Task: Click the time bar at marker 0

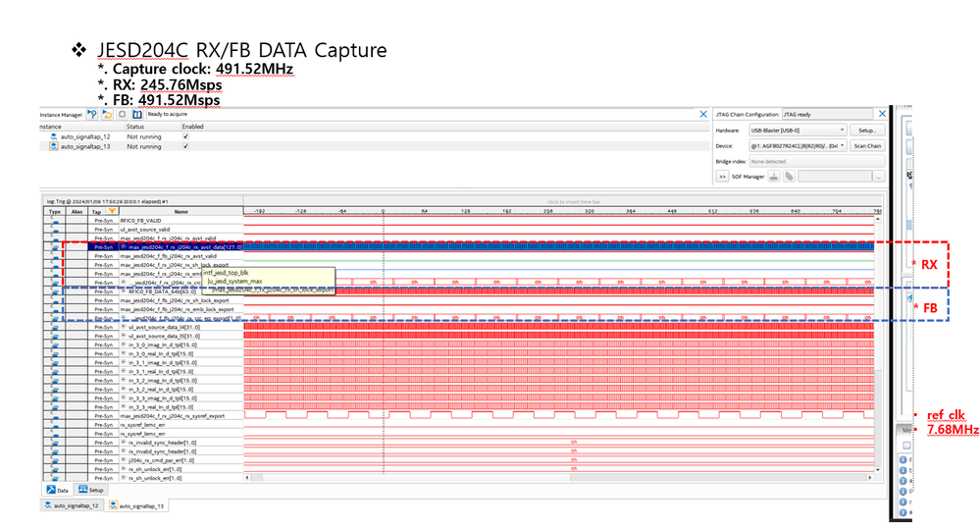Action: pyautogui.click(x=383, y=210)
